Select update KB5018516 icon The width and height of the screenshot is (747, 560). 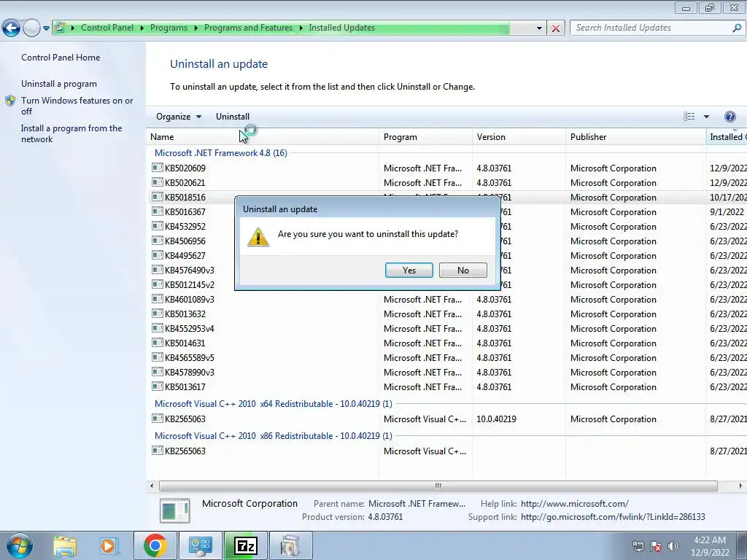click(x=158, y=197)
